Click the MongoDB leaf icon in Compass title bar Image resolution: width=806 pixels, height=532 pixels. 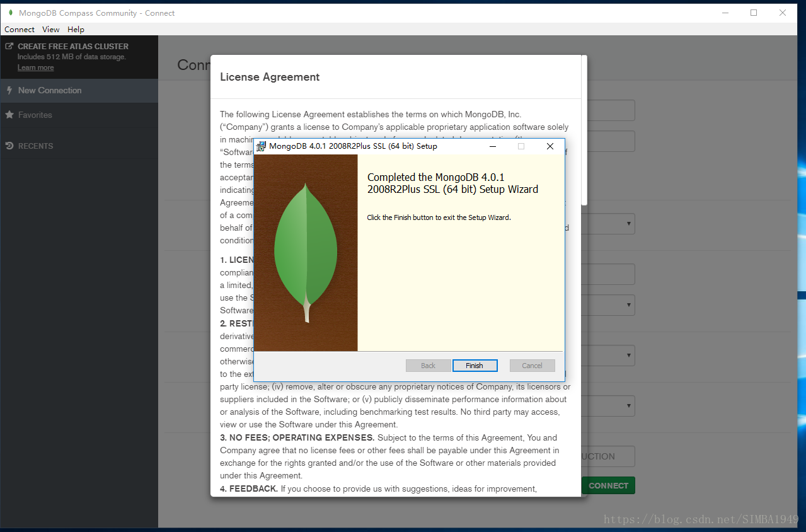pos(10,13)
